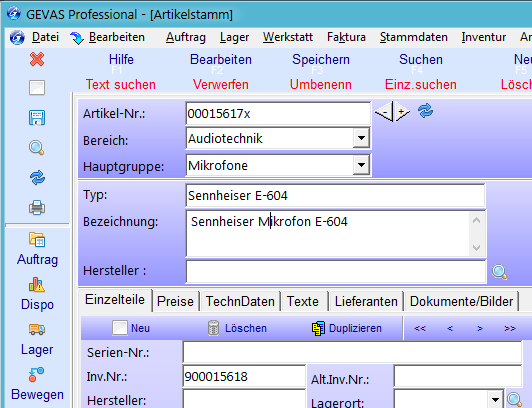Go to previous record with < button

pyautogui.click(x=450, y=328)
